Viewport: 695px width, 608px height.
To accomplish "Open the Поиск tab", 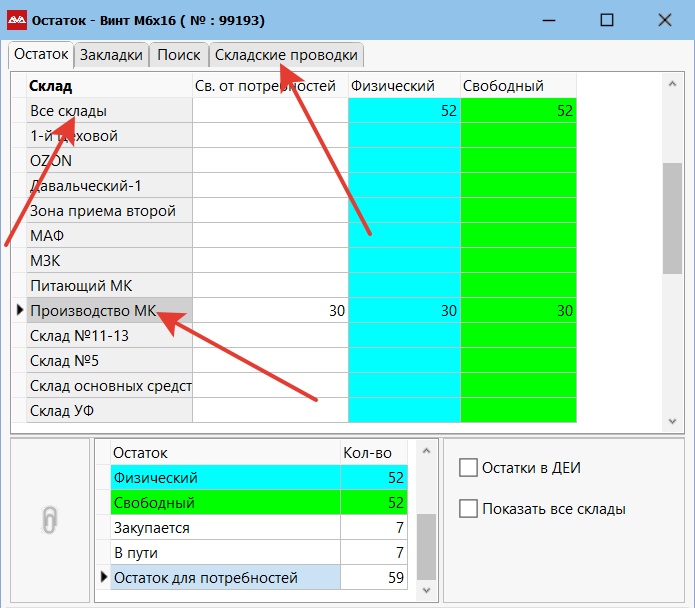I will 178,55.
